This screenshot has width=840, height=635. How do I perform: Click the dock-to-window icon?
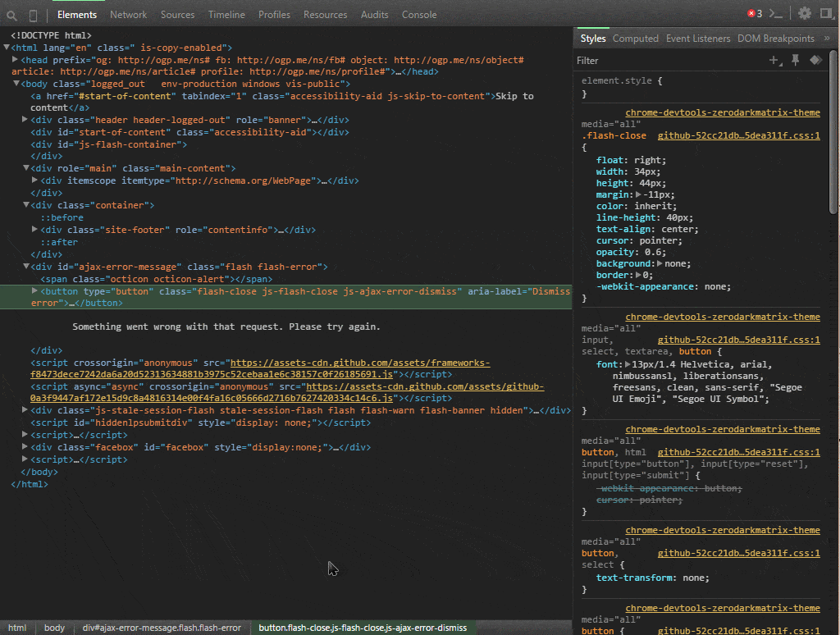coord(826,13)
